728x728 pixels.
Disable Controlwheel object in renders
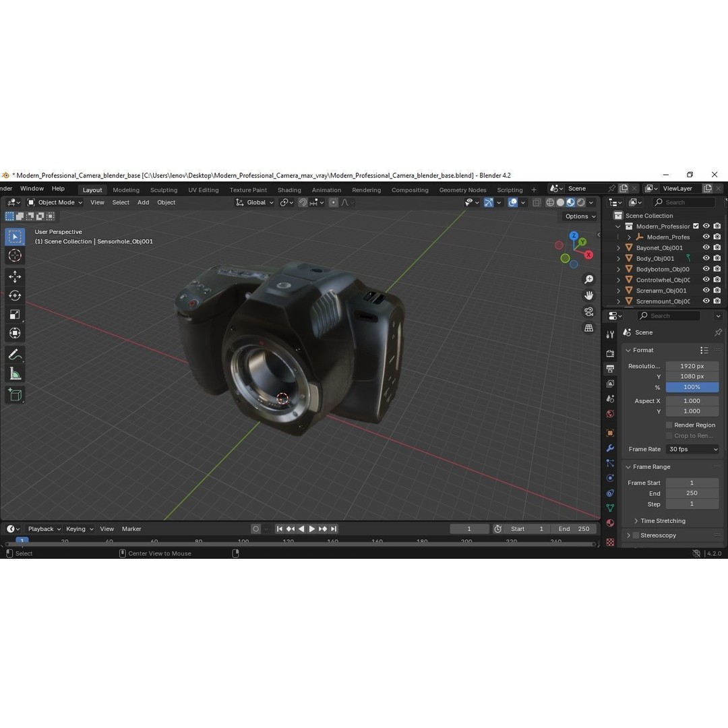717,280
